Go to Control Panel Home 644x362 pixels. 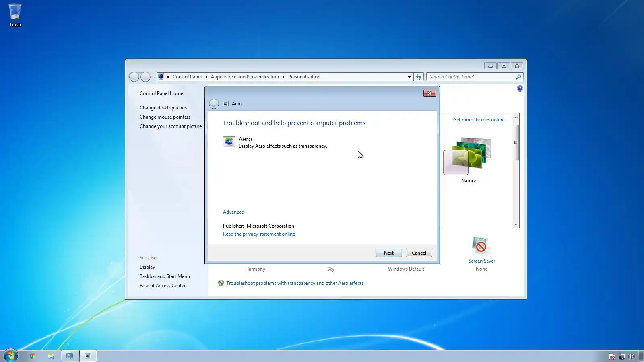161,93
